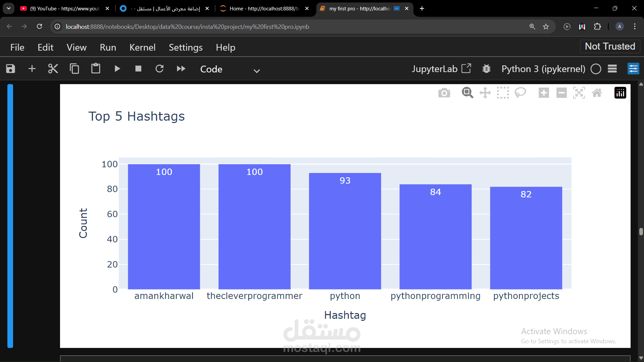Insert a new cell with the plus icon
Viewport: 644px width, 362px height.
(32, 69)
